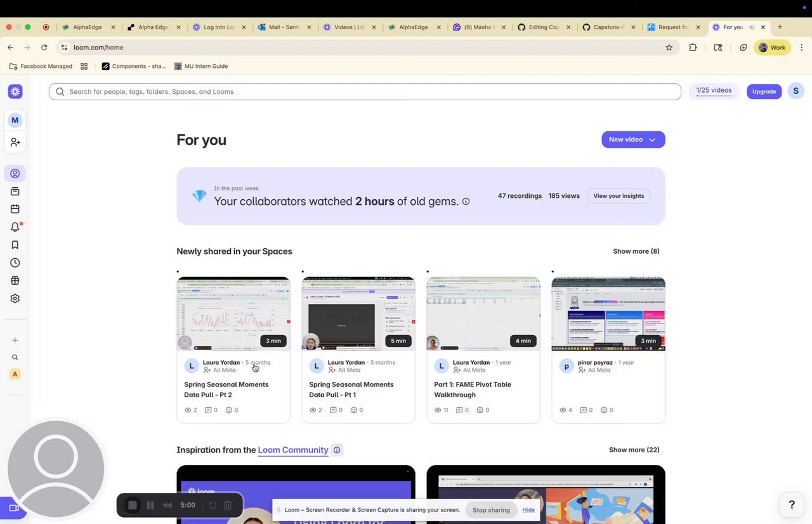Open the Watch later bookmark icon
The width and height of the screenshot is (812, 524).
15,245
